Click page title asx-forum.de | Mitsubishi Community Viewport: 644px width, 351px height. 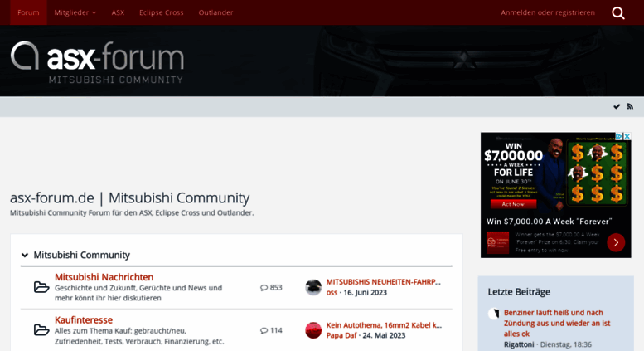coord(130,197)
